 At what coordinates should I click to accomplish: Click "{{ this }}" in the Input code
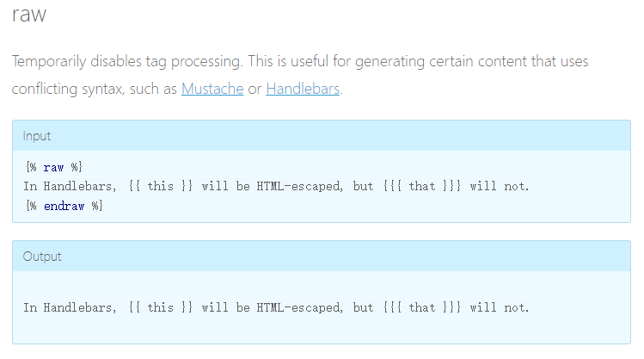(x=160, y=186)
